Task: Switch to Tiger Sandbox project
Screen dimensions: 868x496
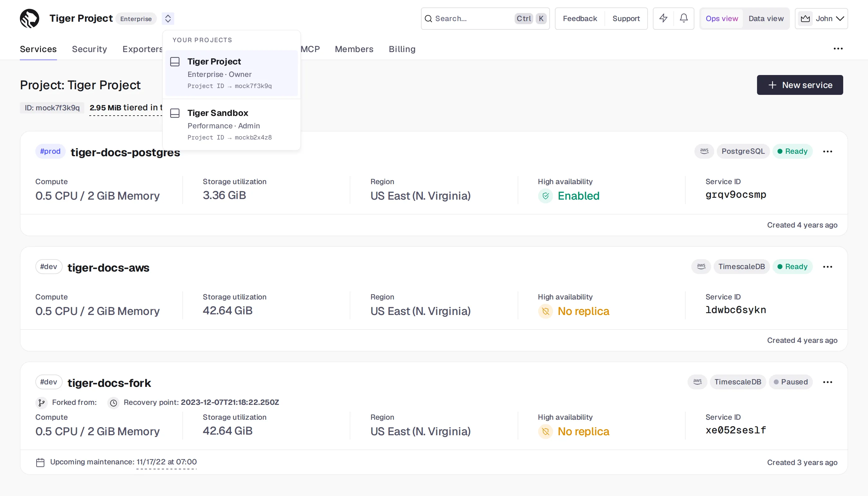Action: pyautogui.click(x=231, y=124)
